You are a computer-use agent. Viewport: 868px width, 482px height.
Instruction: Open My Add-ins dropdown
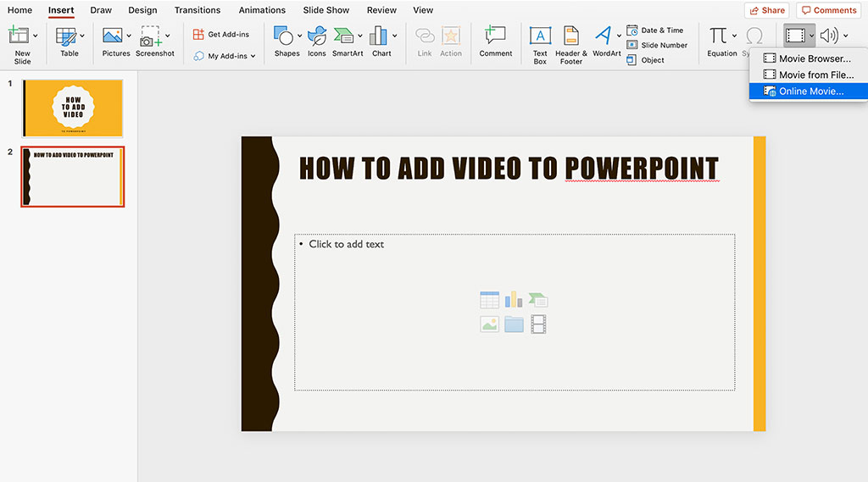point(224,56)
